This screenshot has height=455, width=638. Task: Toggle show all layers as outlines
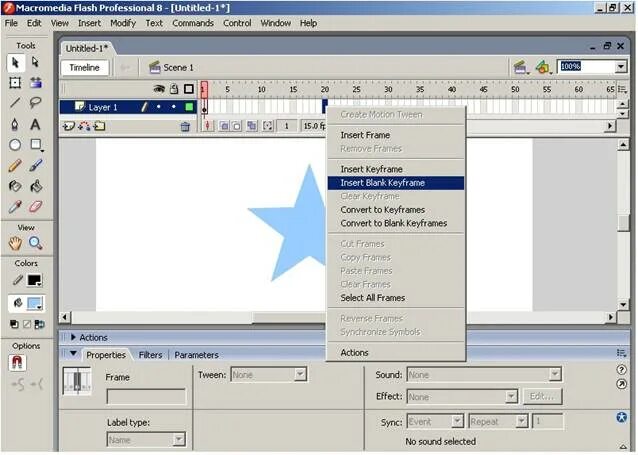pyautogui.click(x=189, y=89)
